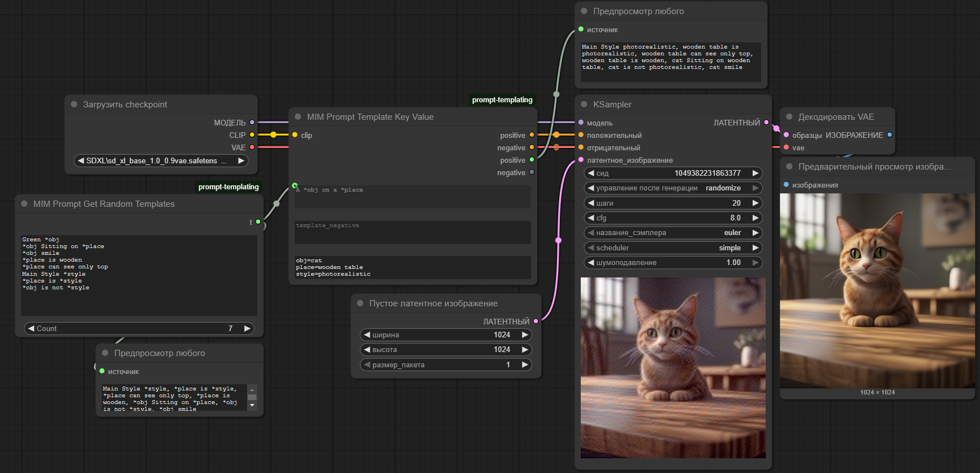
Task: Collapse the Загрузить checkpoint node via its title dot
Action: 74,105
